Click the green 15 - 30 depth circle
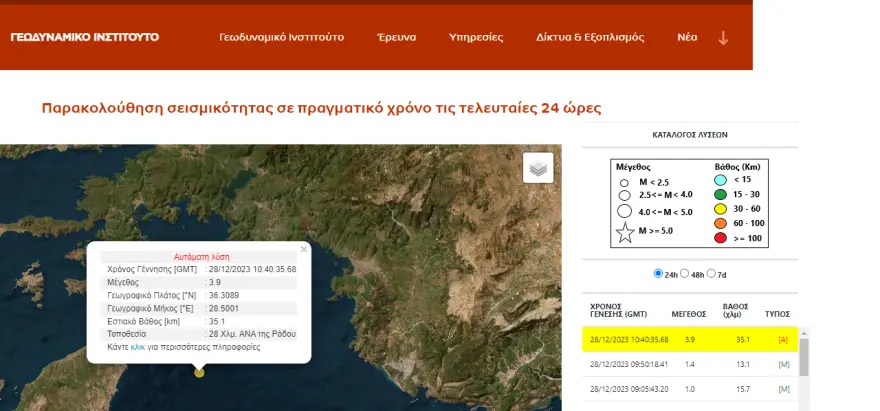This screenshot has width=880, height=411. coord(720,194)
